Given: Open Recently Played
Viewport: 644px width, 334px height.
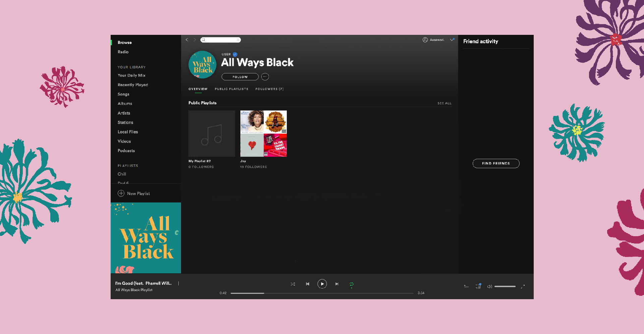Looking at the screenshot, I should [133, 85].
